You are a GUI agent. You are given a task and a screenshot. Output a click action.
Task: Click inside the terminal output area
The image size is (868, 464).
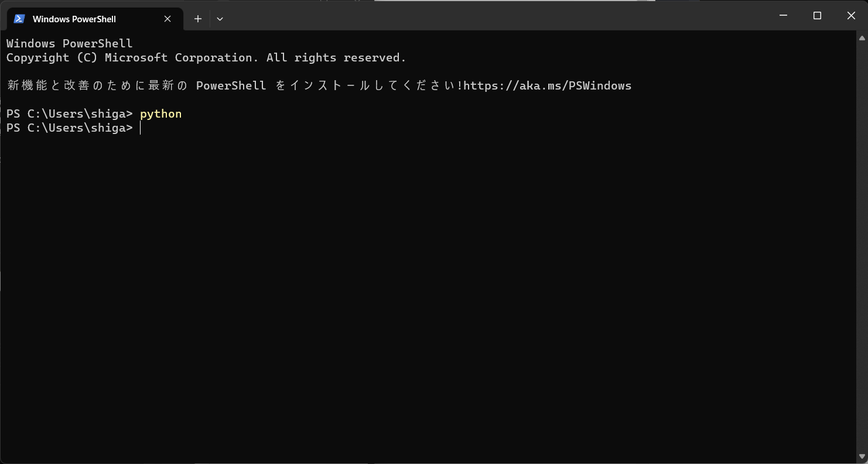tap(410, 263)
